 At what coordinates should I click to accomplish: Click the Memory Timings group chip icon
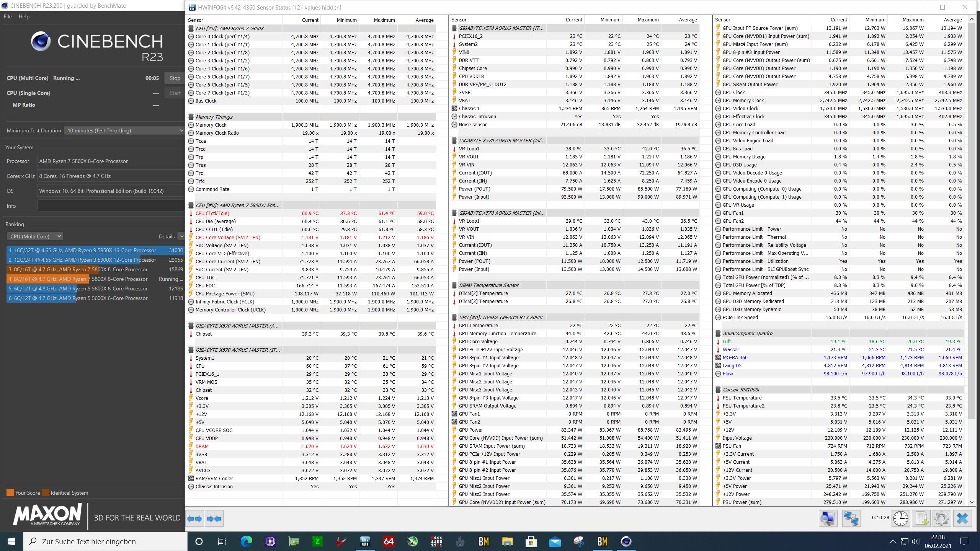pos(191,117)
